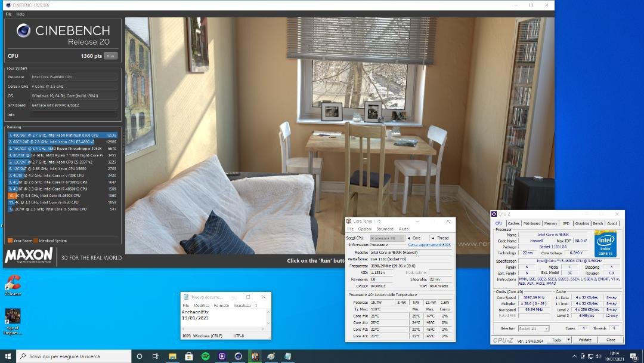
Task: Click the Core Temp title bar icon
Action: pyautogui.click(x=349, y=221)
